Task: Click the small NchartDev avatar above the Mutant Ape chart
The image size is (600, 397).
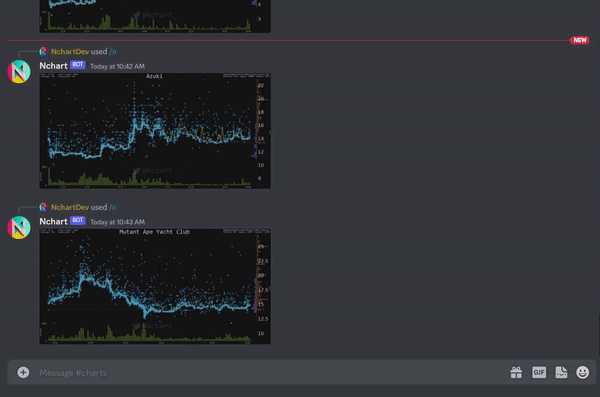Action: pos(44,207)
